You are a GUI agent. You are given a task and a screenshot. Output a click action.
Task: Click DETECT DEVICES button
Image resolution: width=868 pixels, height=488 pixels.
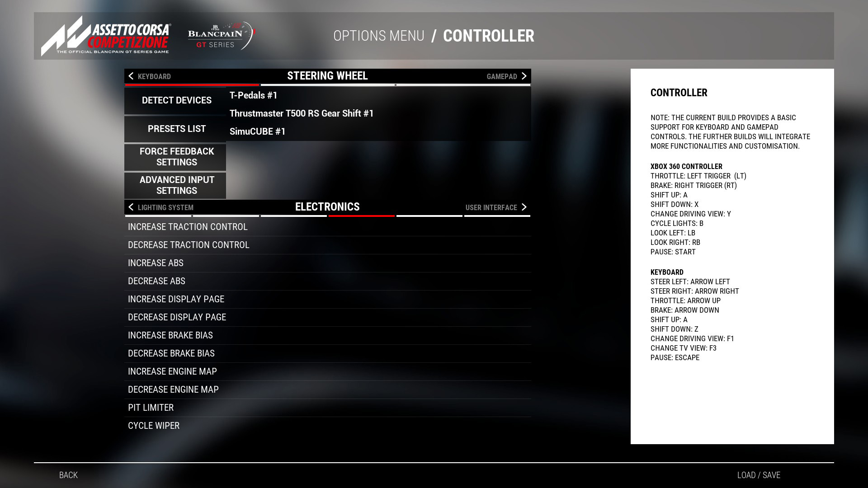[176, 100]
